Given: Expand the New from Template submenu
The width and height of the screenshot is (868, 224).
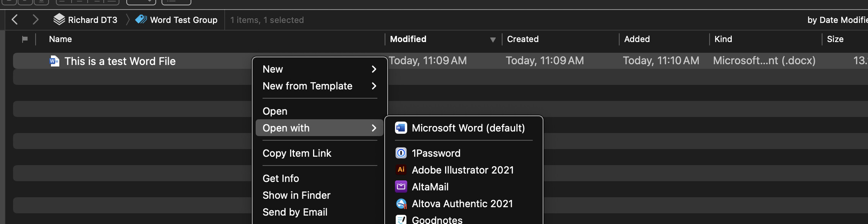Looking at the screenshot, I should tap(320, 86).
